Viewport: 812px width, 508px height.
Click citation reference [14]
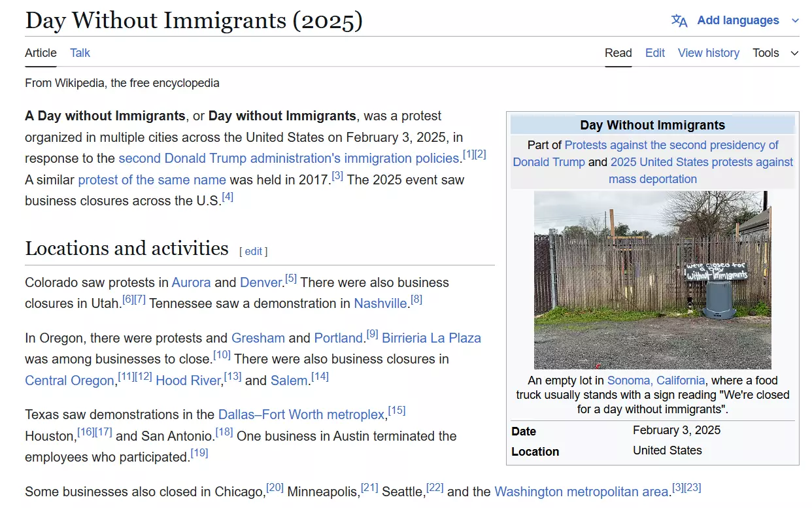pos(320,377)
